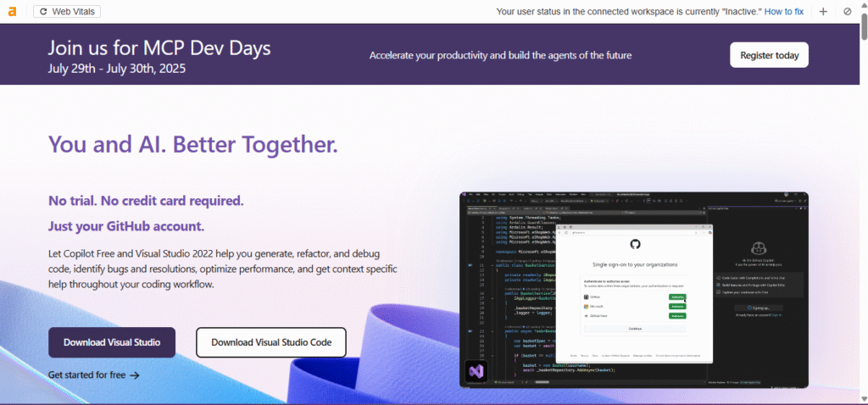Click the 'You and AI. Better Together.' headline

click(193, 144)
